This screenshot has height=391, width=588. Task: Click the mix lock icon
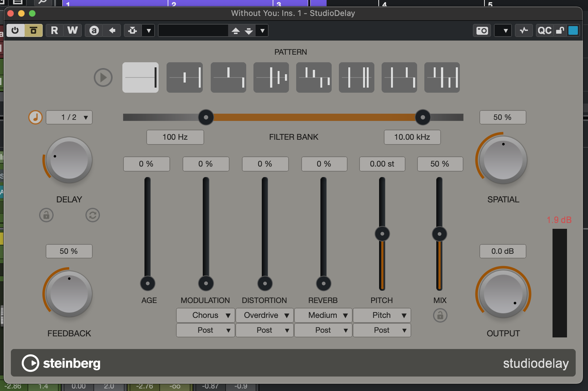[440, 315]
